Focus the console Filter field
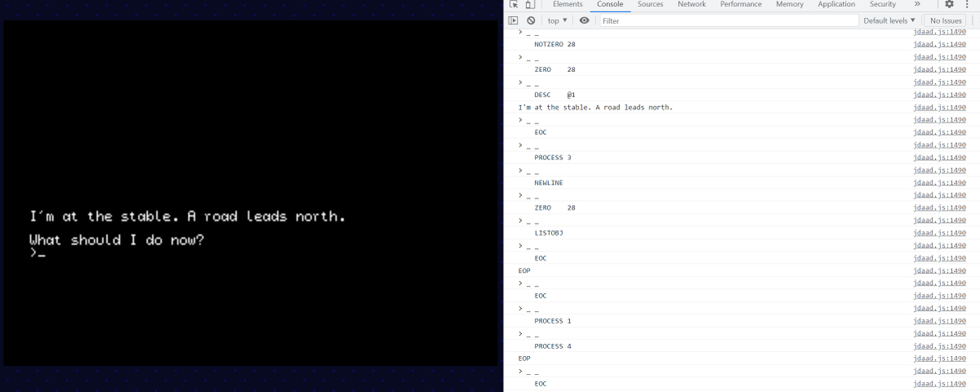Viewport: 980px width, 392px height. pyautogui.click(x=728, y=20)
